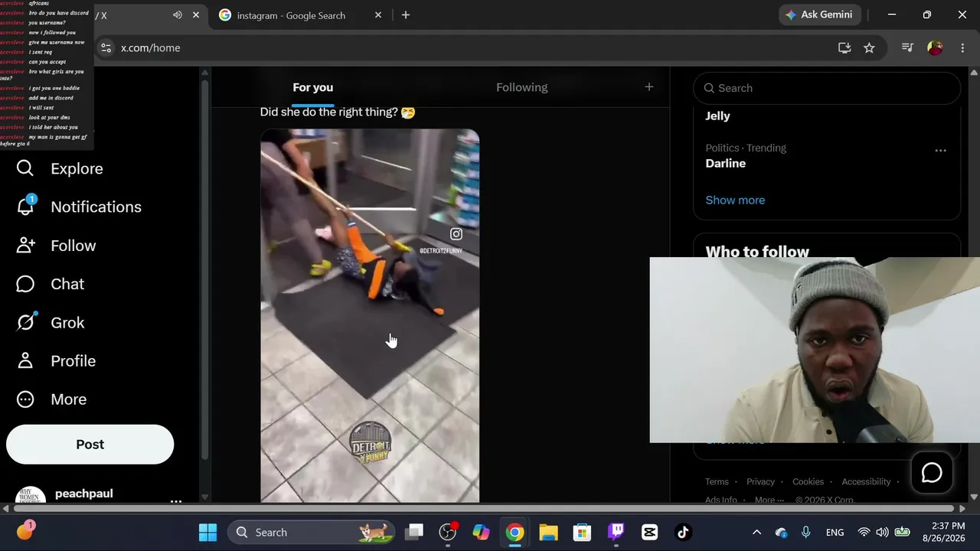Open the More menu in X sidebar

pos(51,399)
